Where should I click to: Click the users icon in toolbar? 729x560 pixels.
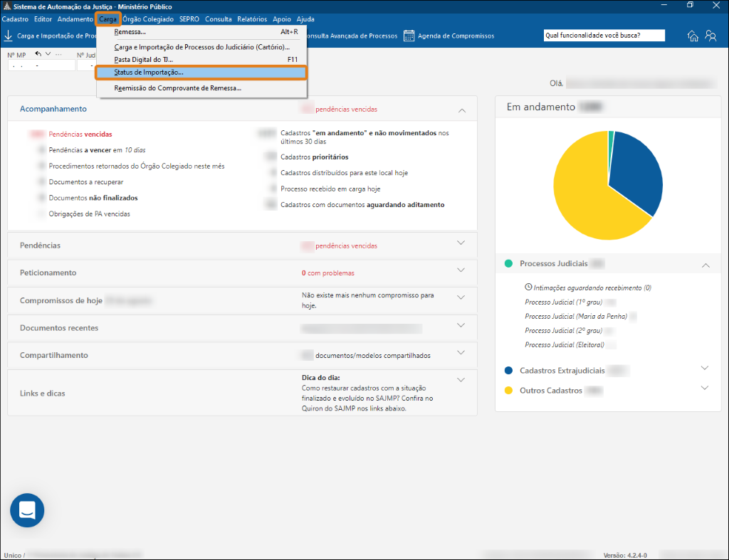click(710, 36)
